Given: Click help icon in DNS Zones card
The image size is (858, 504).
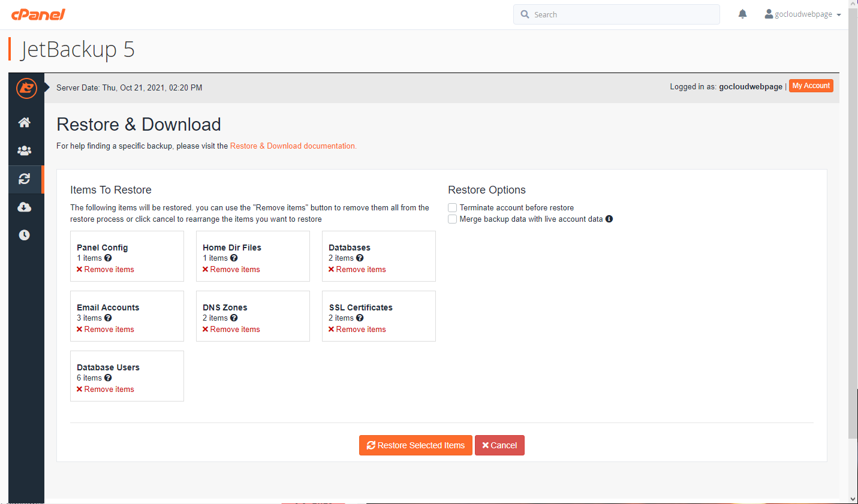Looking at the screenshot, I should tap(234, 318).
